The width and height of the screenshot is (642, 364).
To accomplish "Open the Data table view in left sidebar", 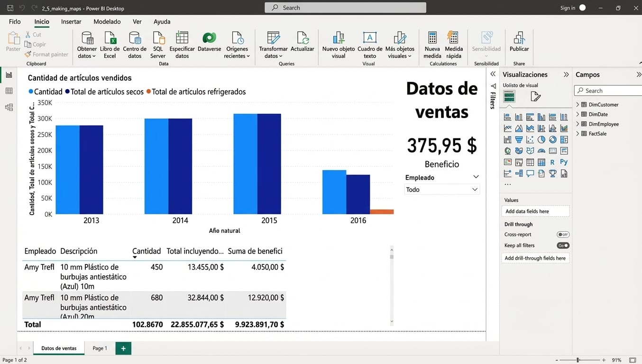I will 9,91.
